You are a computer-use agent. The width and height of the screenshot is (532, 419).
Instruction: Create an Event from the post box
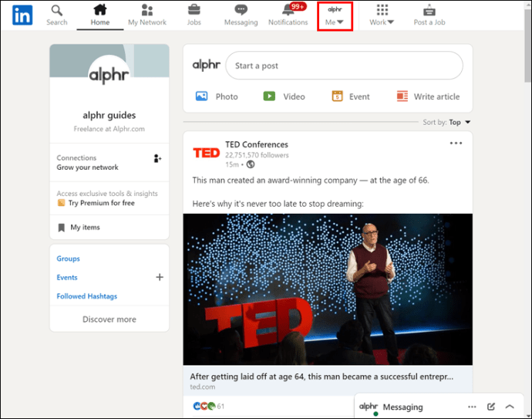351,96
